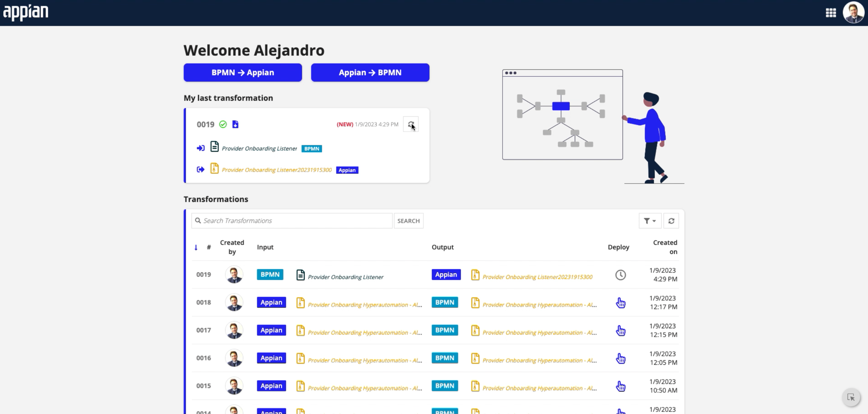Deploy transformation 0015 via hand icon
Viewport: 868px width, 414px height.
tap(620, 386)
